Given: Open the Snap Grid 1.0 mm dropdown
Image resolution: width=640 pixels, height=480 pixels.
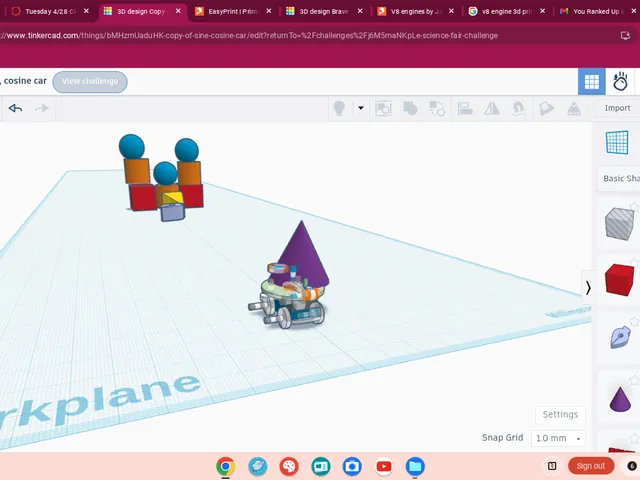Looking at the screenshot, I should coord(558,438).
